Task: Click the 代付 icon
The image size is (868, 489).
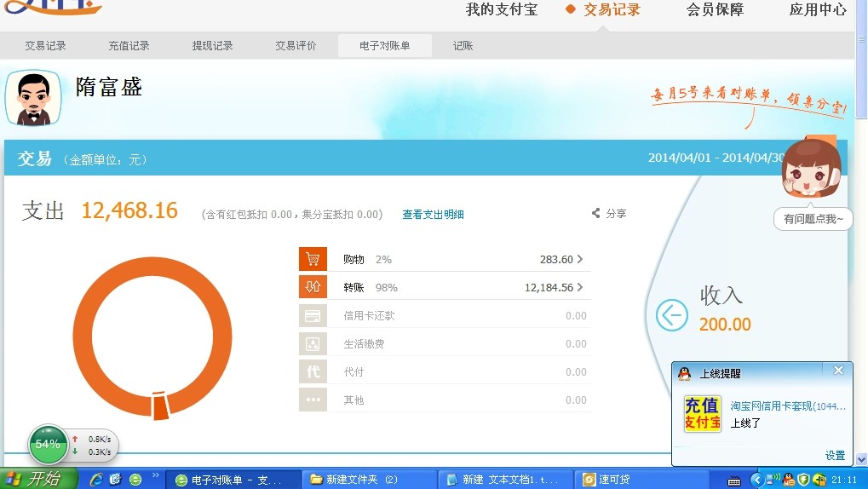Action: click(313, 371)
